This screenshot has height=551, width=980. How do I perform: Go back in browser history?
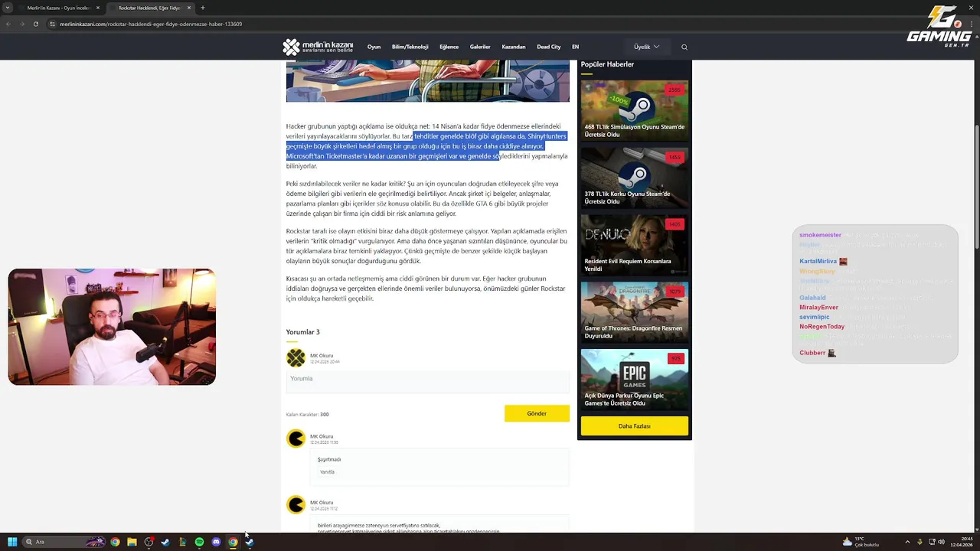[8, 24]
